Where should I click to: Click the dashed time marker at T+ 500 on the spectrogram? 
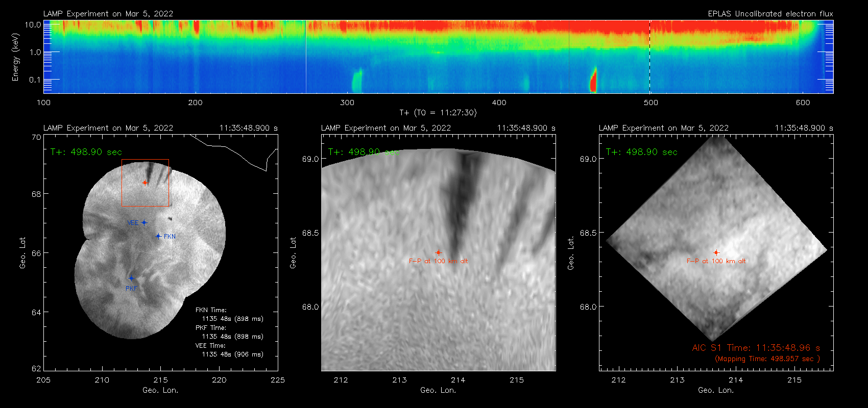pyautogui.click(x=649, y=57)
